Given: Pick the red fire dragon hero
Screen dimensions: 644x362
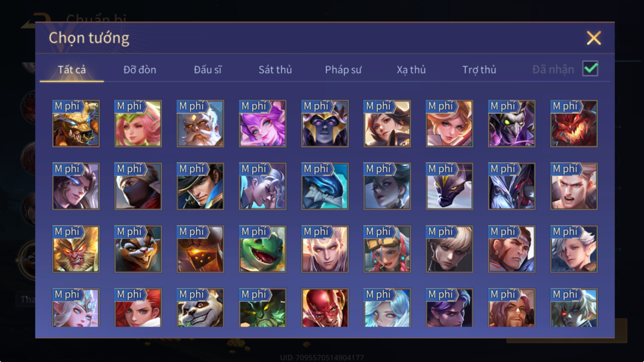Looking at the screenshot, I should point(574,124).
